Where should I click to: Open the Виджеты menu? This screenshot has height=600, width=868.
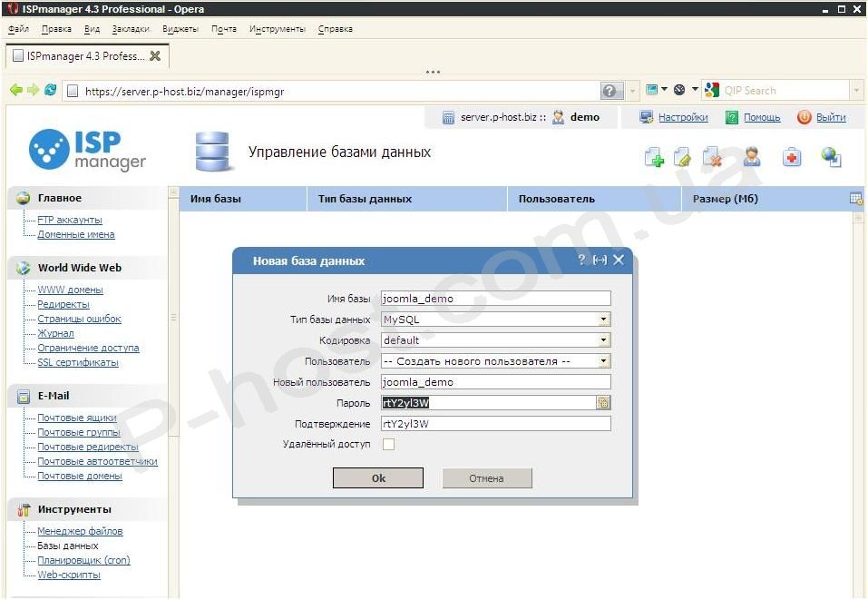[180, 29]
